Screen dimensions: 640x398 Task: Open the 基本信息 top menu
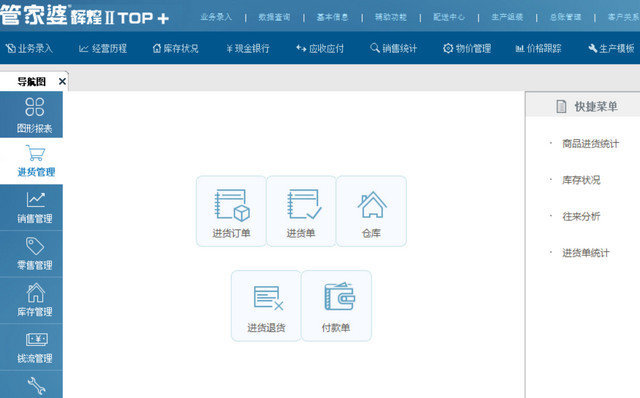(333, 17)
